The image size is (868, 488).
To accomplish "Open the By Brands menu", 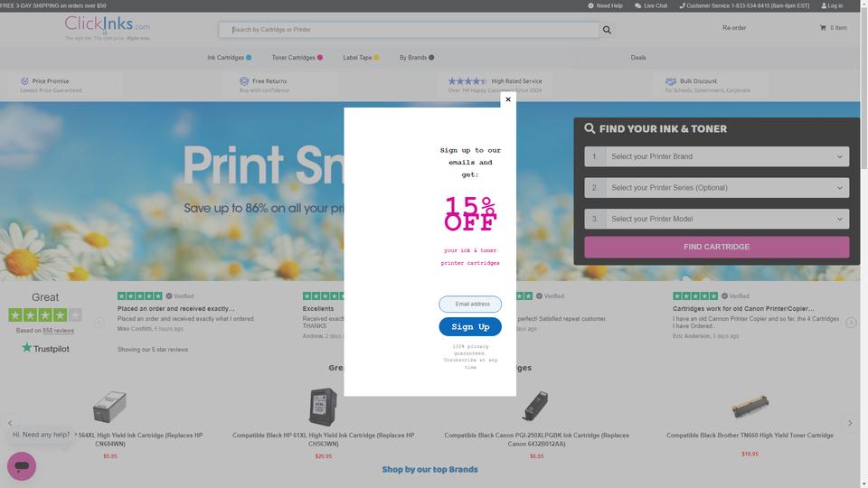I will point(417,58).
